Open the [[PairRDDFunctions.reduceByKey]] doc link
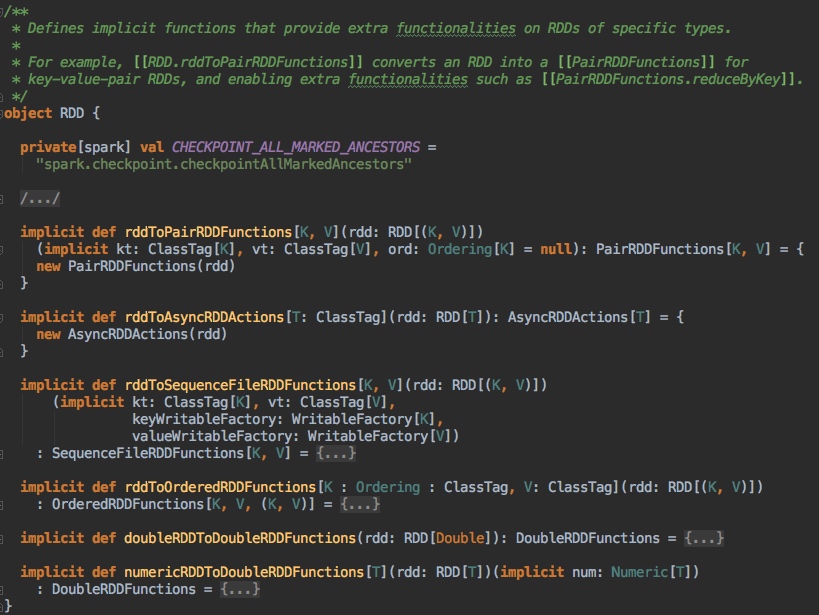Screen dimensions: 819x615 point(668,79)
